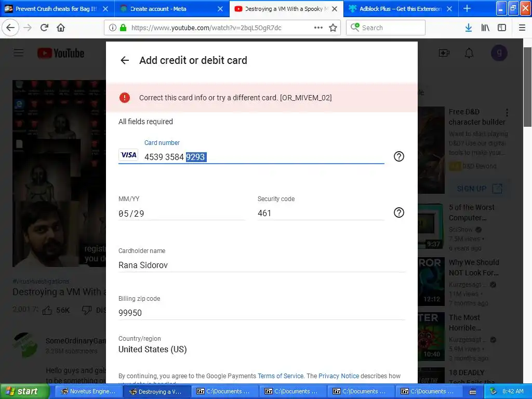This screenshot has width=532, height=399.
Task: Open the Firefox hamburger menu
Action: click(x=522, y=28)
